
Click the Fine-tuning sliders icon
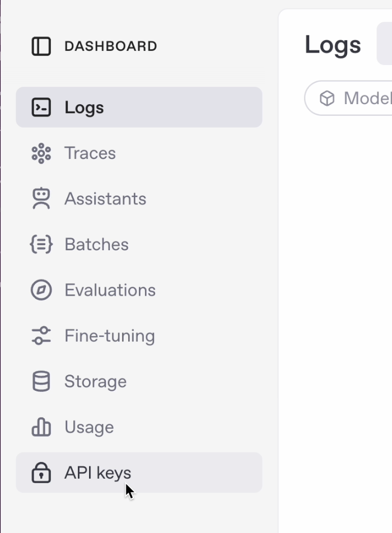click(x=41, y=335)
